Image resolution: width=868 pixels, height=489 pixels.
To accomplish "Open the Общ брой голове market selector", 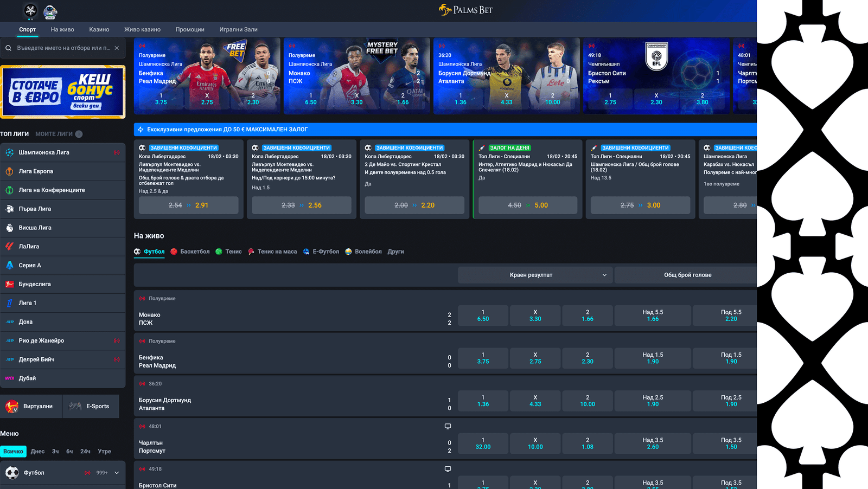I will click(687, 275).
